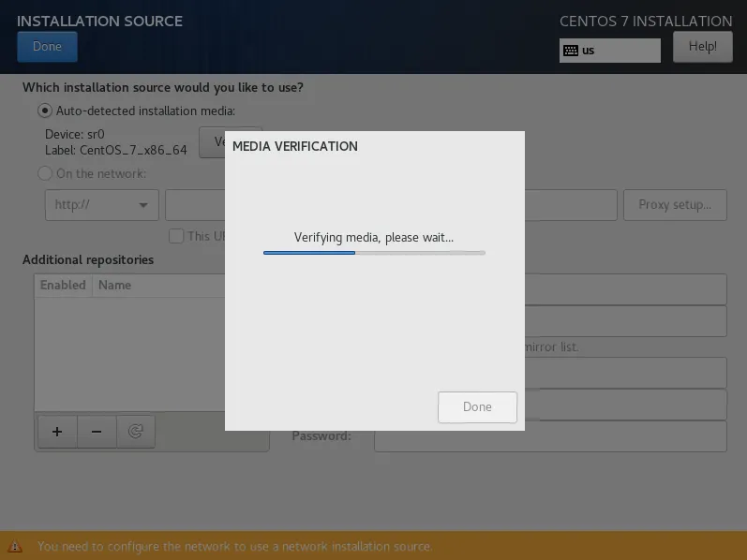This screenshot has width=747, height=560.
Task: Remove a repository with the minus icon
Action: click(96, 432)
